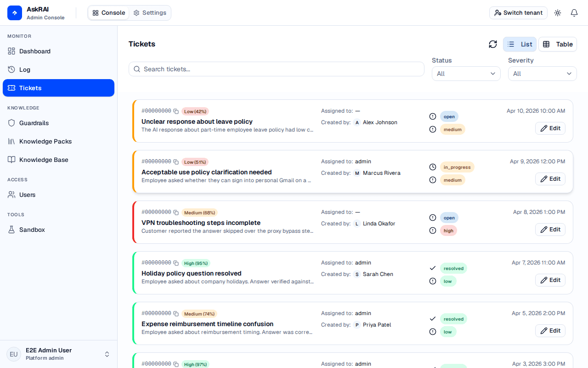Click Marcus Rivera's avatar

tap(357, 173)
